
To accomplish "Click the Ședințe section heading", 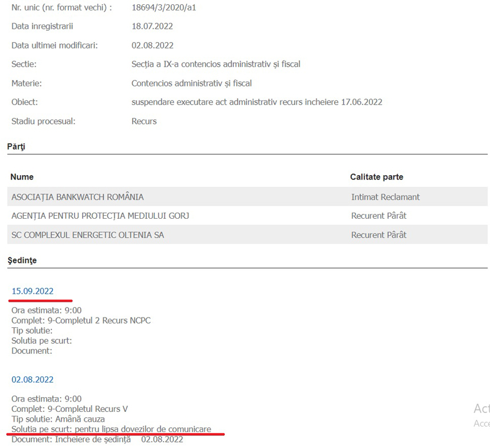I will point(22,260).
